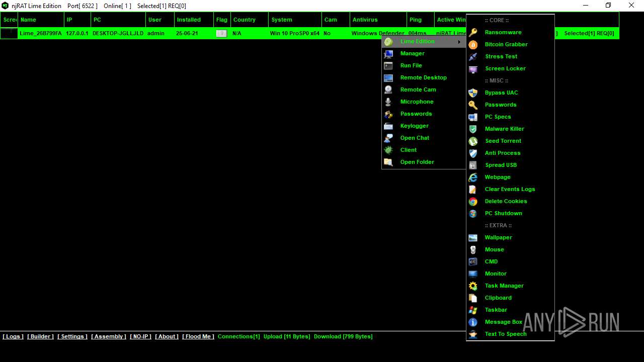Click the CMD console icon

point(473,261)
